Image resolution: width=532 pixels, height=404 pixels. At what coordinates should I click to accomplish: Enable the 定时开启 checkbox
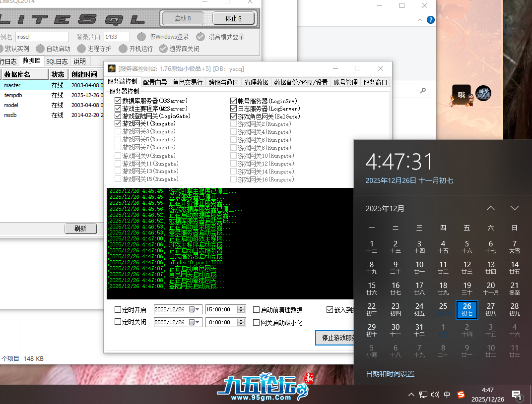tap(118, 310)
